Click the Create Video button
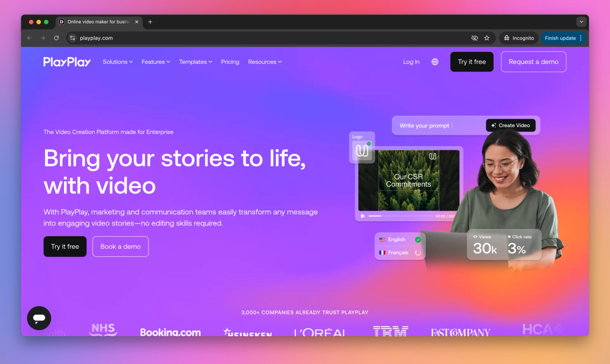The image size is (610, 364). (511, 125)
